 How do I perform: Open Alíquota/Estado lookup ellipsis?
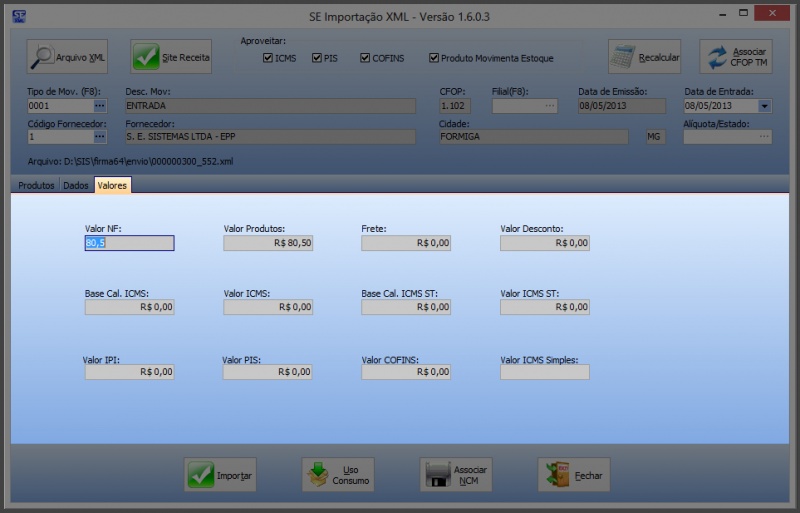pyautogui.click(x=765, y=137)
